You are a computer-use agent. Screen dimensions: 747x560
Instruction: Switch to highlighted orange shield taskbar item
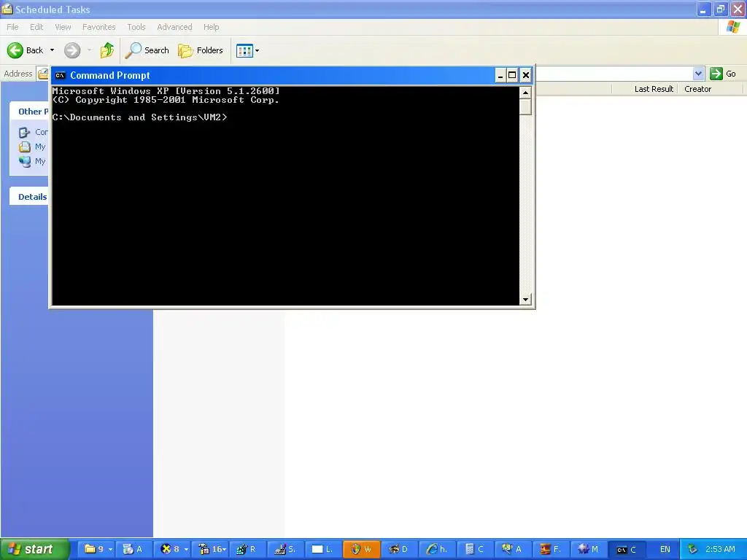pyautogui.click(x=361, y=550)
